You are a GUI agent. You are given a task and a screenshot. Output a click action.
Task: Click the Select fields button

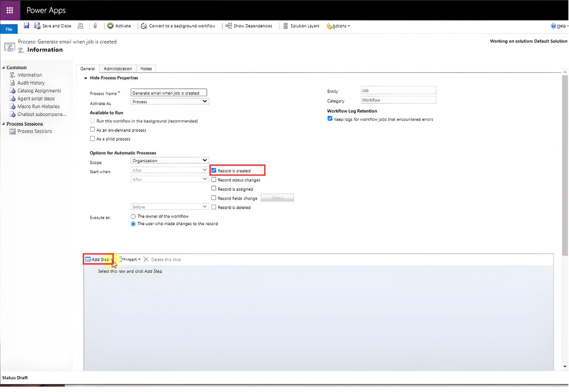277,197
